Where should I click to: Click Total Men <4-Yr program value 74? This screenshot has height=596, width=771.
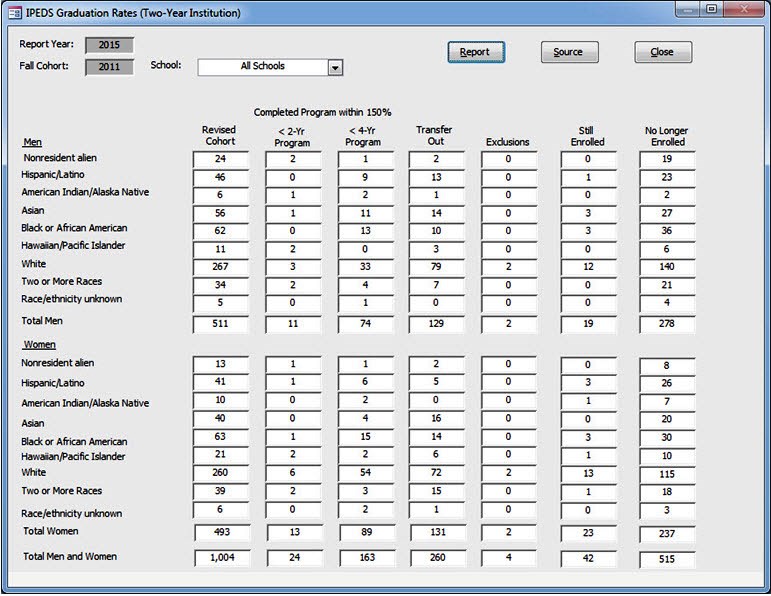[x=365, y=324]
